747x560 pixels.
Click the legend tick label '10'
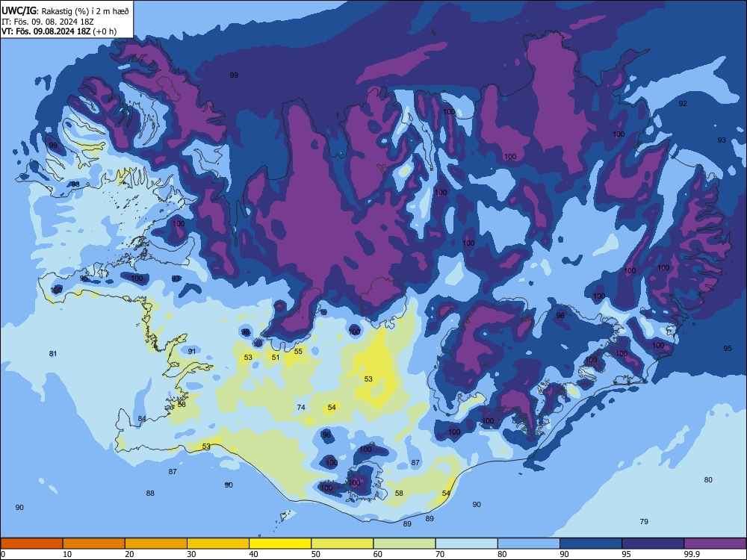[x=67, y=554]
